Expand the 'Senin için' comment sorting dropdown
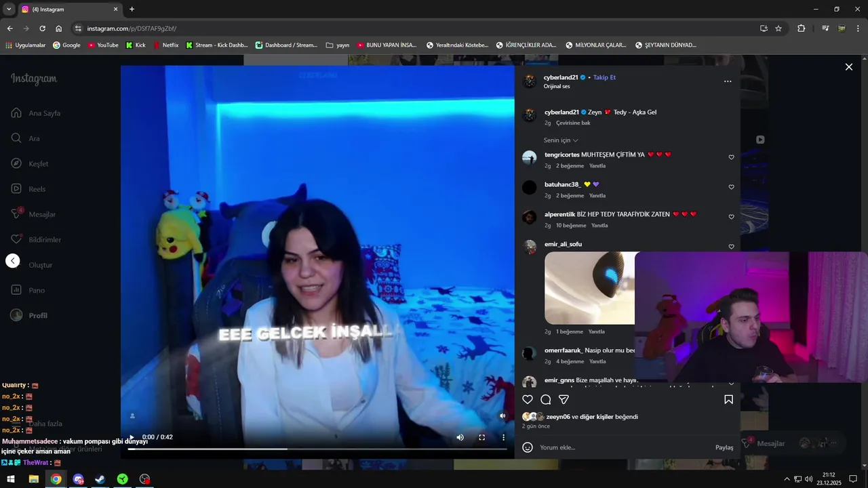Screen dimensions: 868x488 (561, 140)
